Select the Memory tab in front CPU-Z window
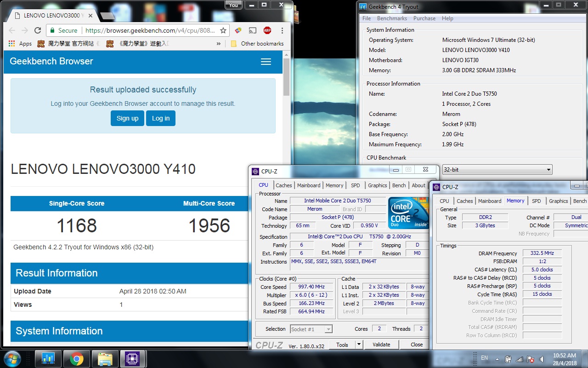Viewport: 588px width, 368px height. click(334, 185)
